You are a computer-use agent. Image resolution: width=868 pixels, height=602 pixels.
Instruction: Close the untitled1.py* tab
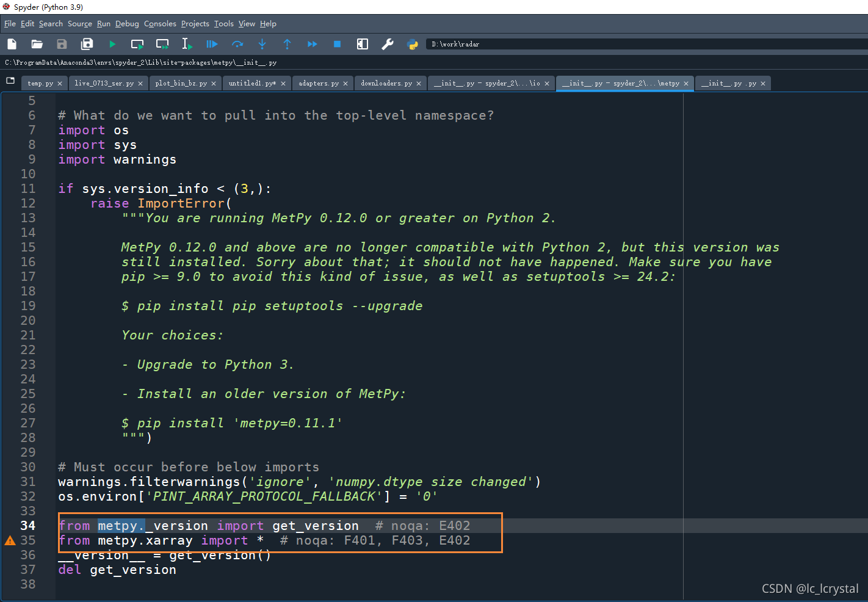click(283, 84)
